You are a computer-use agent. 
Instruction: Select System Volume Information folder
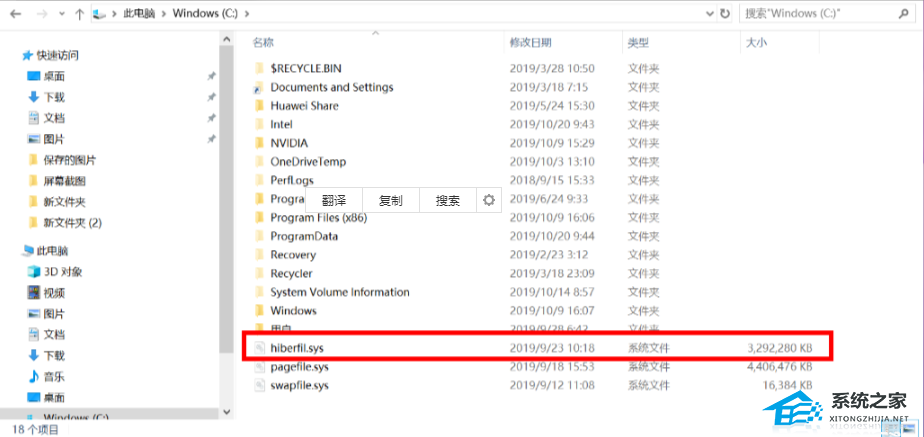point(340,292)
